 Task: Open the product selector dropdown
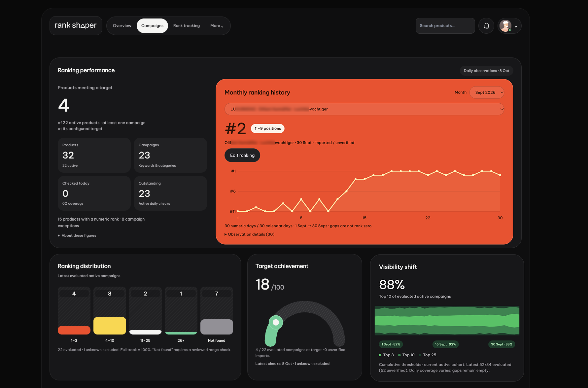pos(364,109)
